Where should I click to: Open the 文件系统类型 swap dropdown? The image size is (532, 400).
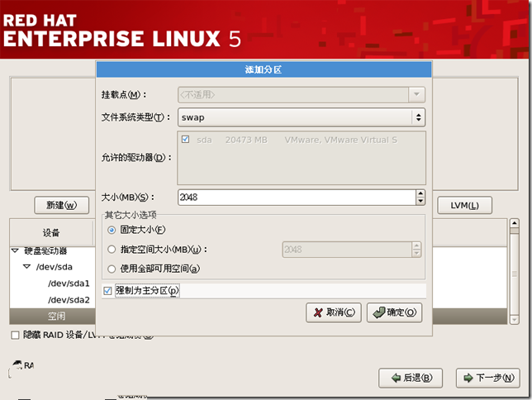(302, 117)
